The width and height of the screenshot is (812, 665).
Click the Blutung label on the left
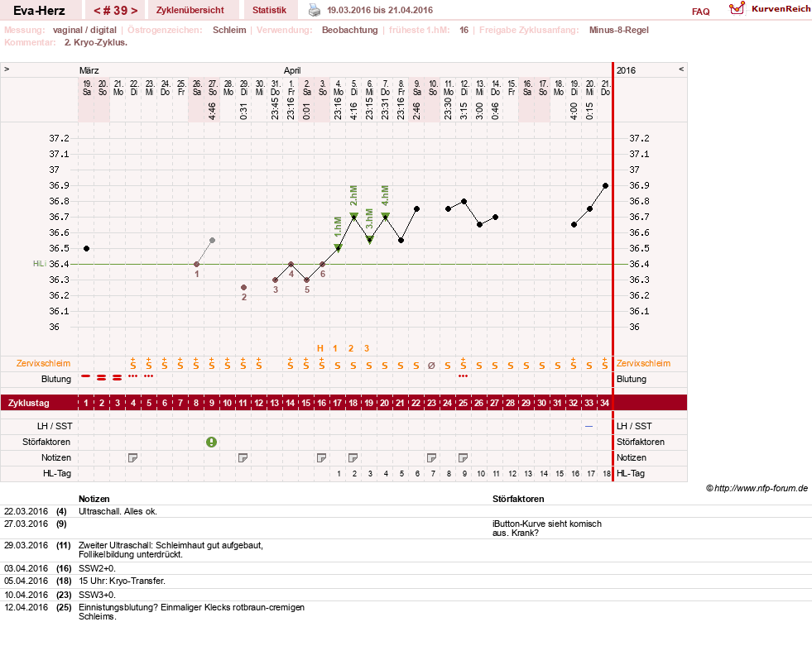point(56,380)
